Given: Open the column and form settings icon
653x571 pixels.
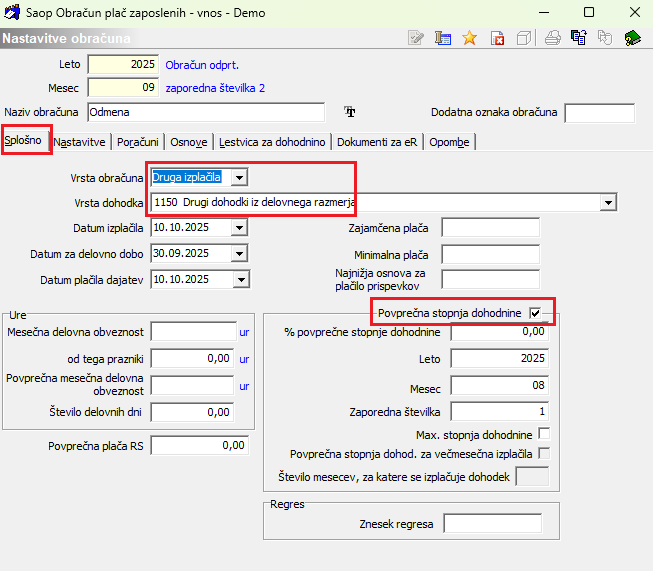Looking at the screenshot, I should (443, 38).
